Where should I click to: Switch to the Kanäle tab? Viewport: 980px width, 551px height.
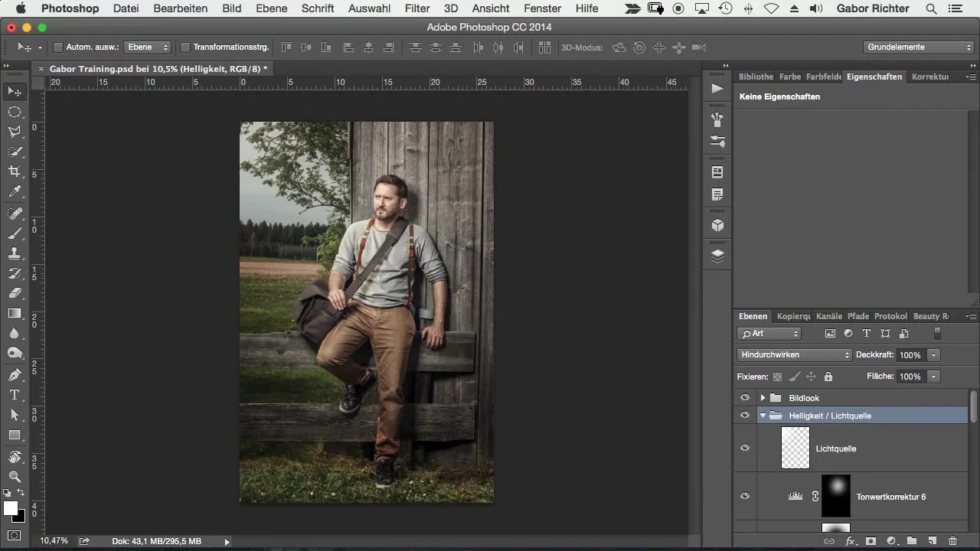coord(828,316)
